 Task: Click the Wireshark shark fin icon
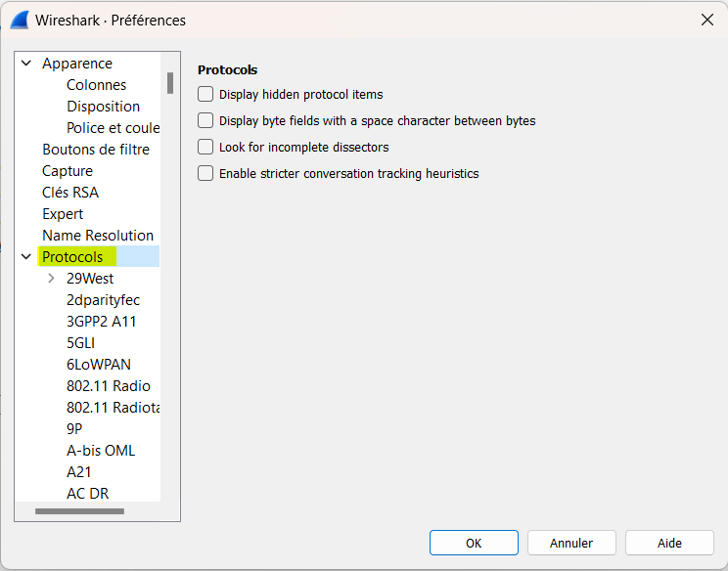(x=19, y=20)
